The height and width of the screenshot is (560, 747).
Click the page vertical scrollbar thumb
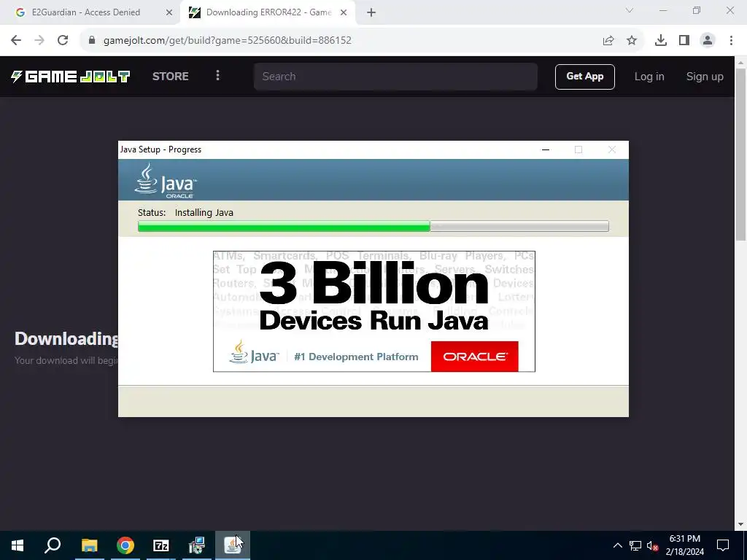(740, 153)
